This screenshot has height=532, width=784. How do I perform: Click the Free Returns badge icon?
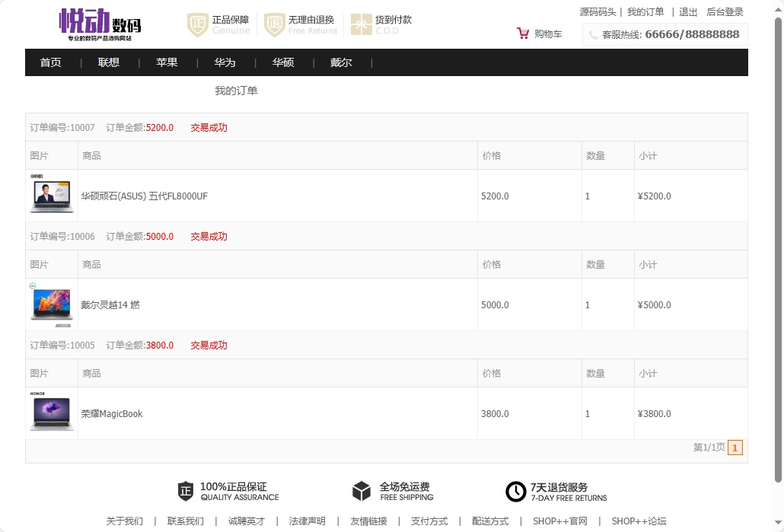point(274,25)
